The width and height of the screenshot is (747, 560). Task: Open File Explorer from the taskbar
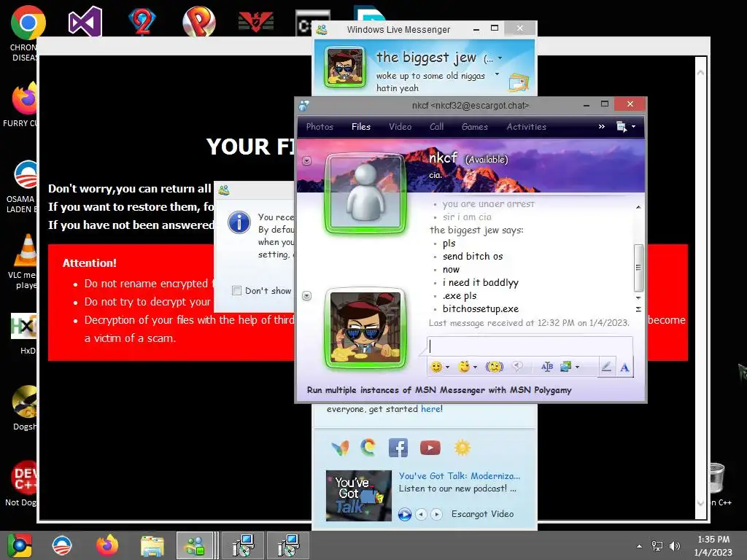tap(152, 545)
